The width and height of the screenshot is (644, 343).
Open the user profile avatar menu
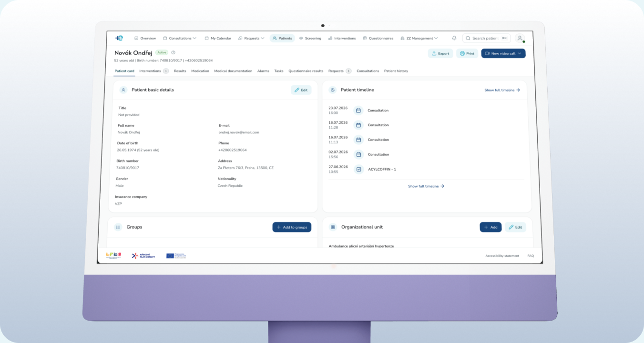[x=520, y=38]
